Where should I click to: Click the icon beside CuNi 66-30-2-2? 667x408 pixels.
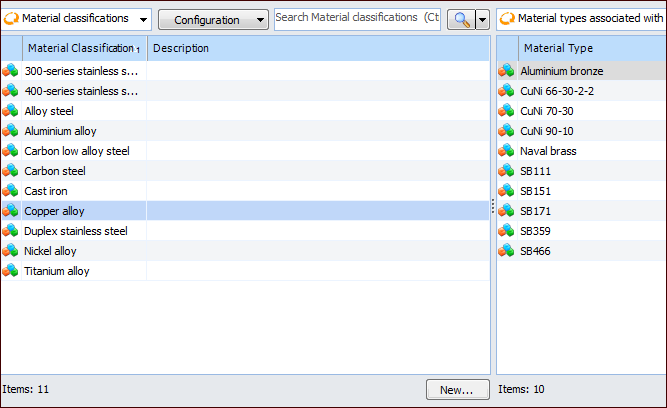coord(506,91)
